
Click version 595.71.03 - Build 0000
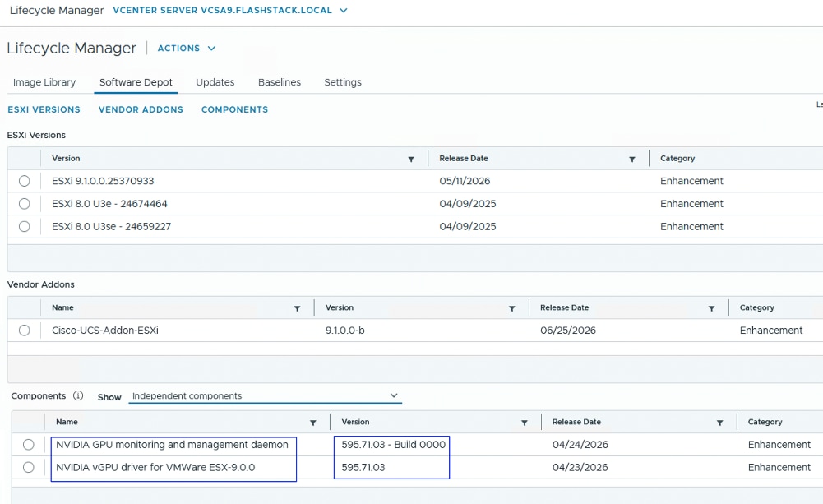pos(393,445)
